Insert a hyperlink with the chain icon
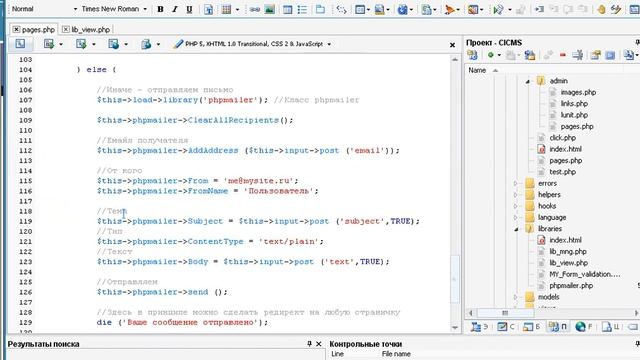Image resolution: width=640 pixels, height=360 pixels. point(255,9)
